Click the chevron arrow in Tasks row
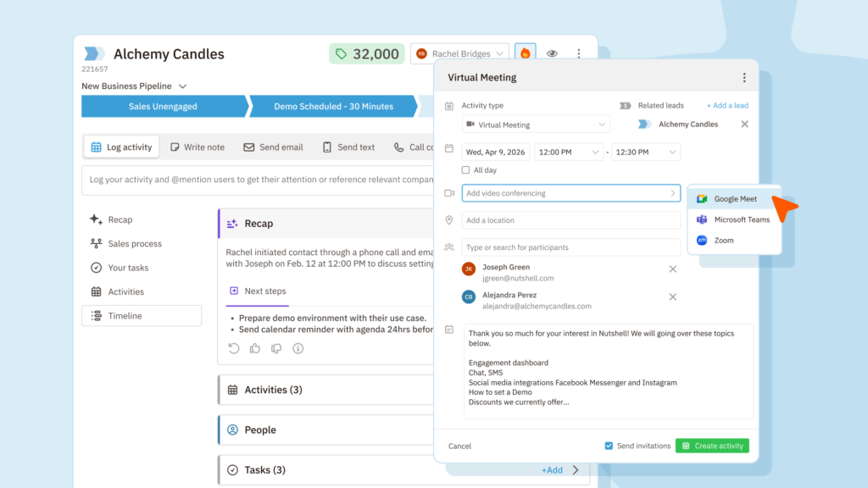 (x=576, y=470)
